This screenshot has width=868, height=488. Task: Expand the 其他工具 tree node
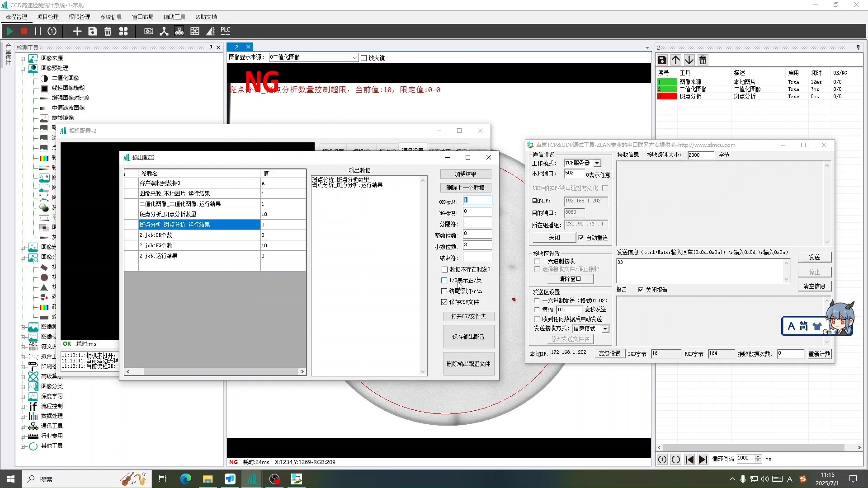(x=23, y=446)
